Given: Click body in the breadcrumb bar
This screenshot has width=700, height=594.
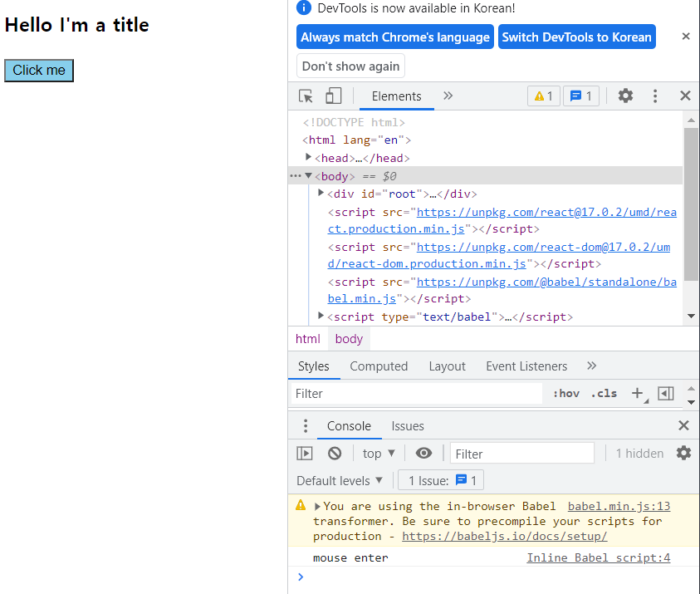Looking at the screenshot, I should click(349, 339).
